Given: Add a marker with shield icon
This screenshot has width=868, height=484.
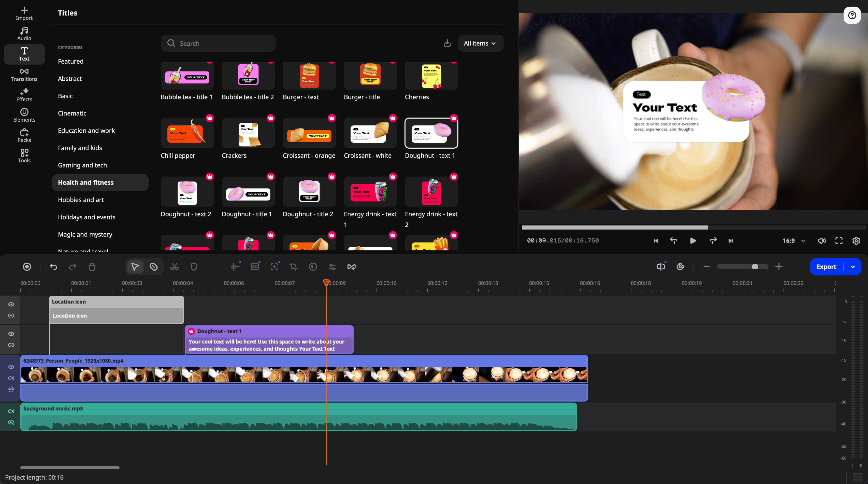Looking at the screenshot, I should pyautogui.click(x=194, y=267).
